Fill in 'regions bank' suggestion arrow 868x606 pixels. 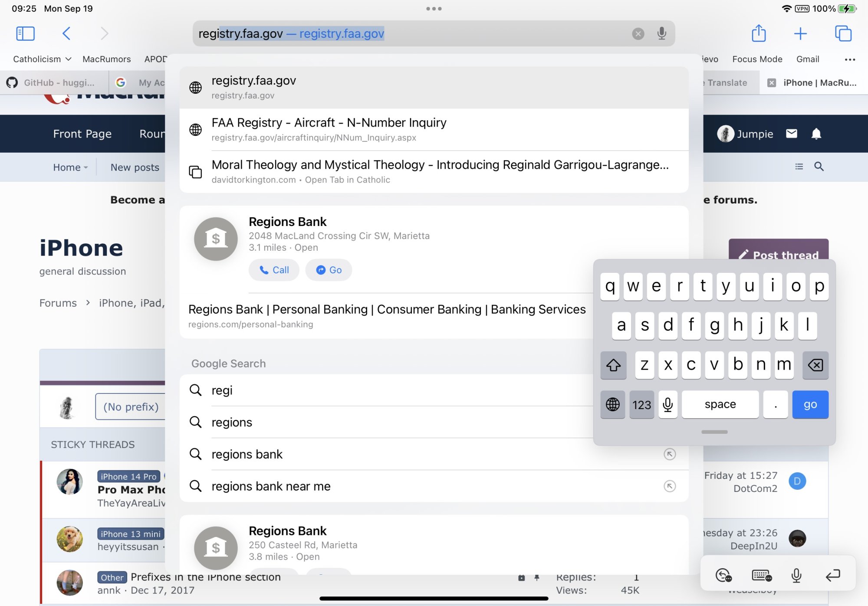click(670, 454)
